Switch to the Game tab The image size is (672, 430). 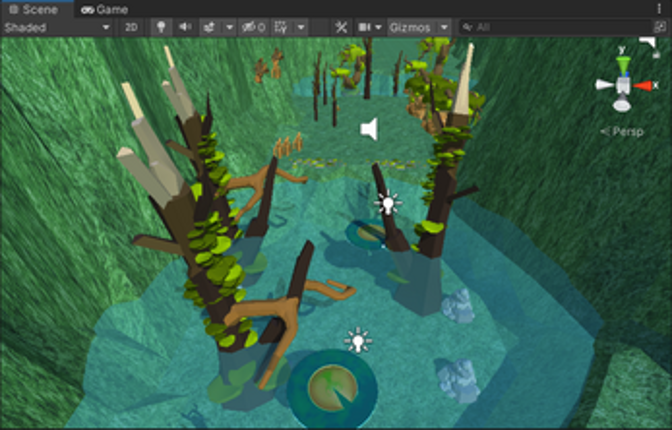pos(105,9)
